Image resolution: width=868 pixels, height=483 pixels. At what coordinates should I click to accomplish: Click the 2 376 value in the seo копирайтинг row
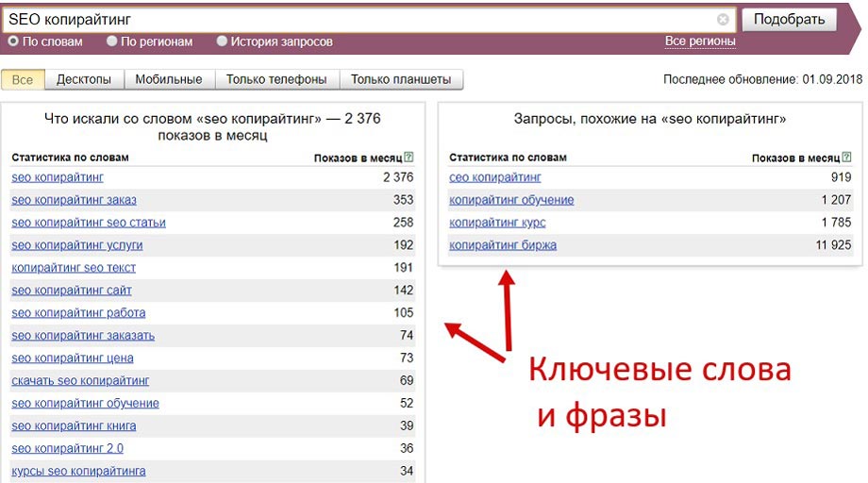point(398,177)
